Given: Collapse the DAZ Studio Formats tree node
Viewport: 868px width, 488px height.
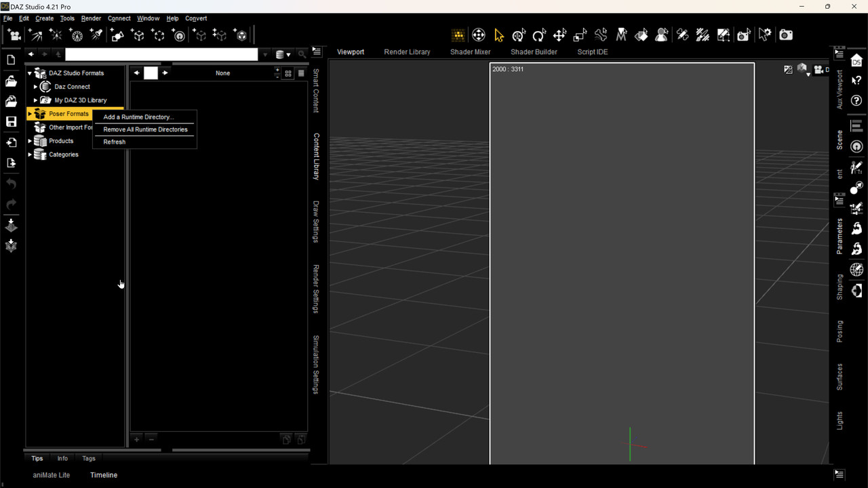Looking at the screenshot, I should 30,73.
